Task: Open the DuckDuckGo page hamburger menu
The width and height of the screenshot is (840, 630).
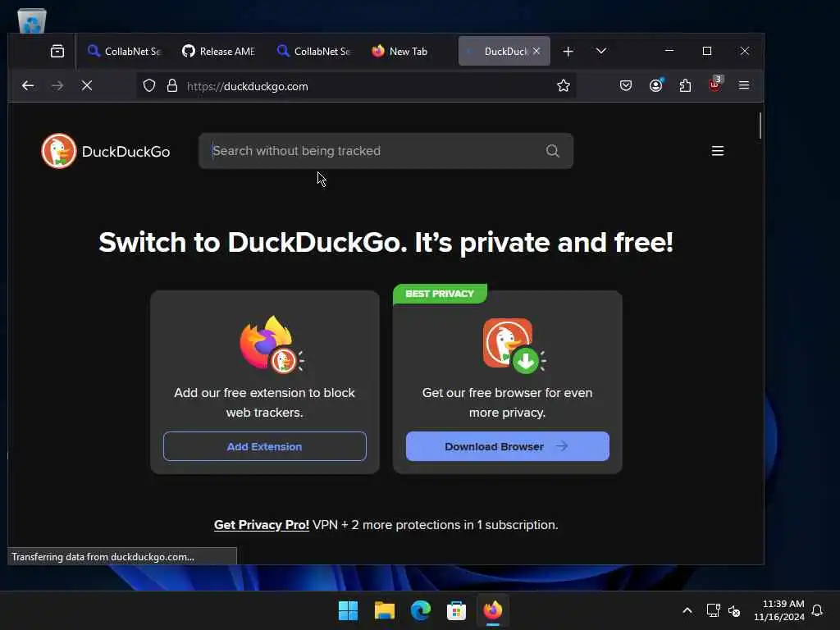Action: click(717, 151)
